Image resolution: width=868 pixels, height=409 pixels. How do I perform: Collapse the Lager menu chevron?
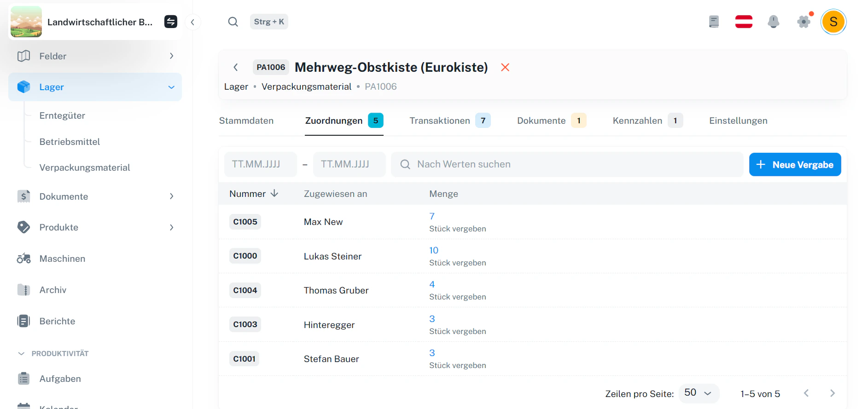click(x=171, y=87)
